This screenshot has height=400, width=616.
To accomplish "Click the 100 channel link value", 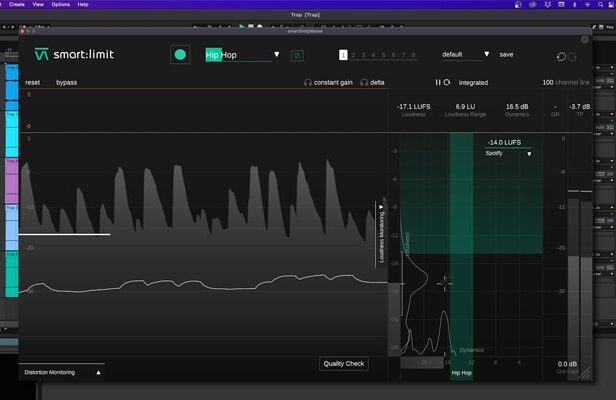I will pyautogui.click(x=548, y=83).
